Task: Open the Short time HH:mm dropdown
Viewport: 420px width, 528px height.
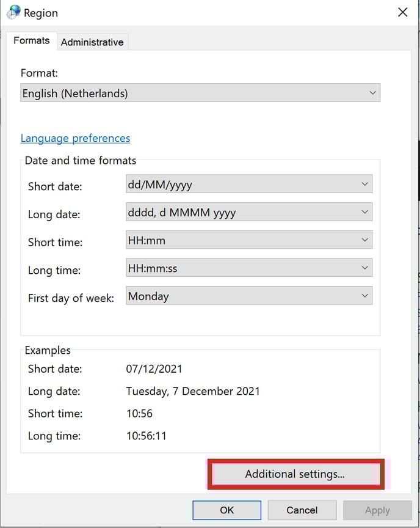Action: pos(249,241)
